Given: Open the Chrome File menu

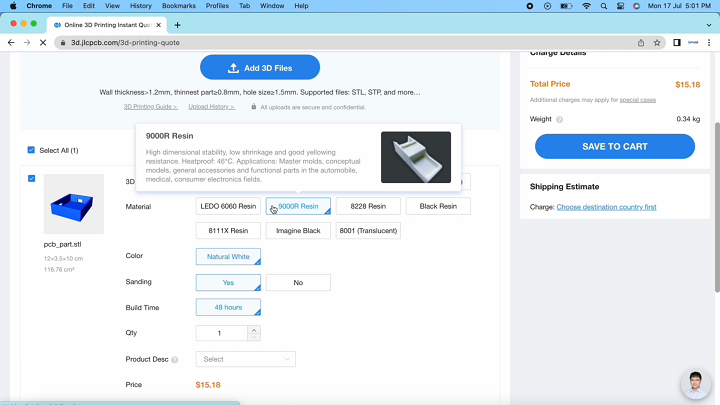Looking at the screenshot, I should point(67,6).
